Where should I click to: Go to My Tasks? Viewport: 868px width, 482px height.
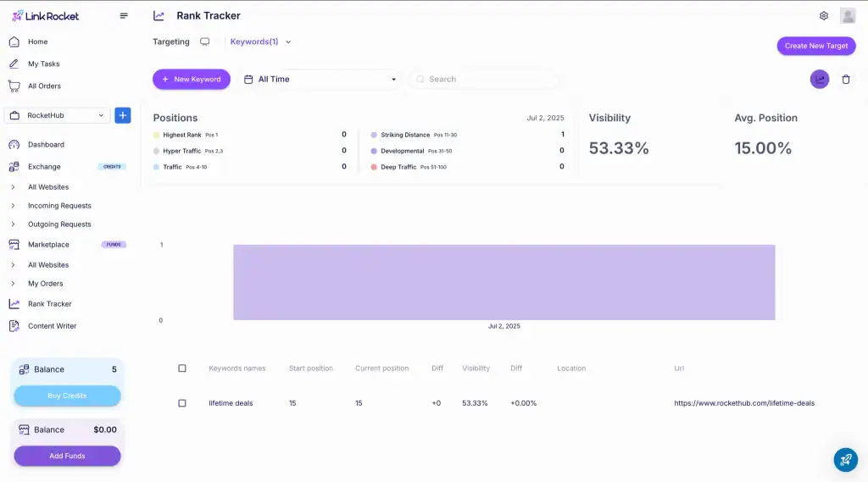click(44, 64)
